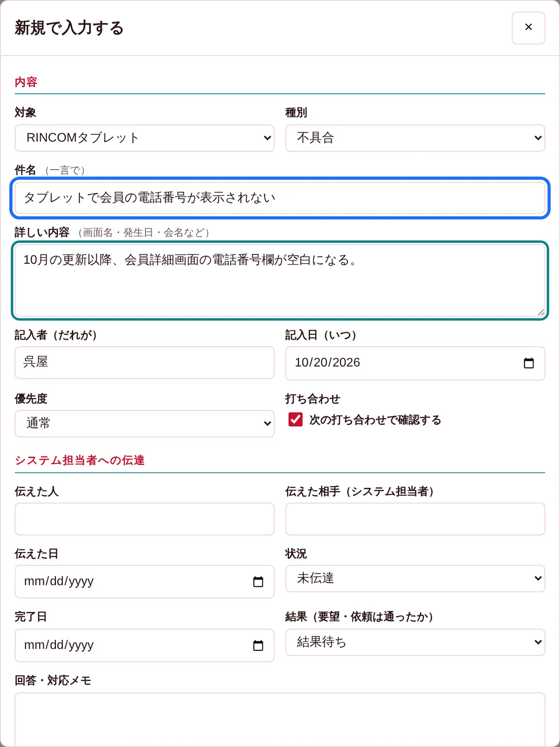The height and width of the screenshot is (747, 560).
Task: Uncheck 次の打ち合わせで確認する checkbox
Action: pyautogui.click(x=295, y=420)
